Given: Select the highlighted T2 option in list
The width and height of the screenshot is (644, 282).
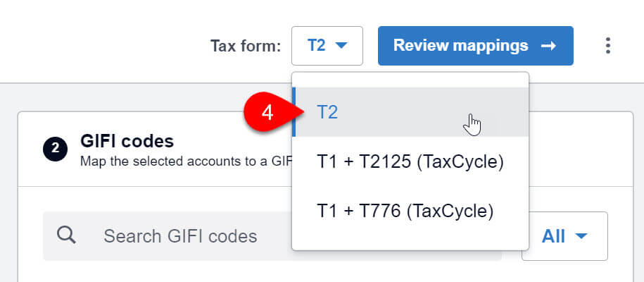Looking at the screenshot, I should pyautogui.click(x=410, y=112).
